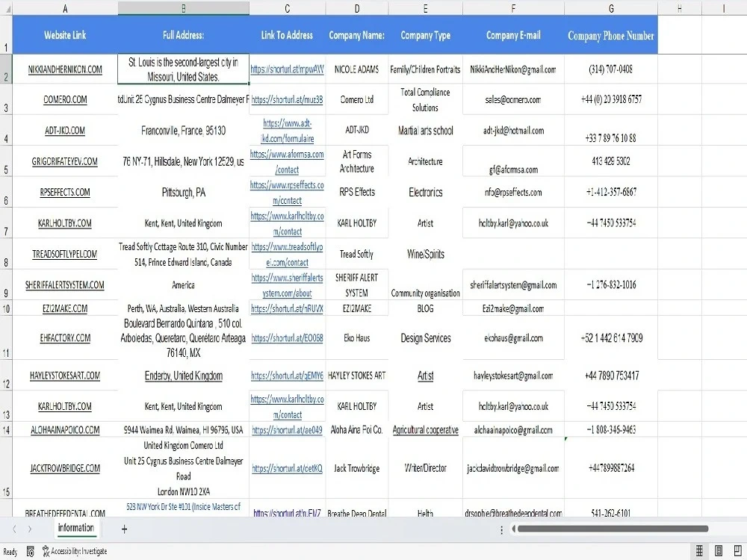This screenshot has width=747, height=560.
Task: Click previous sheet navigation arrow
Action: click(x=14, y=529)
